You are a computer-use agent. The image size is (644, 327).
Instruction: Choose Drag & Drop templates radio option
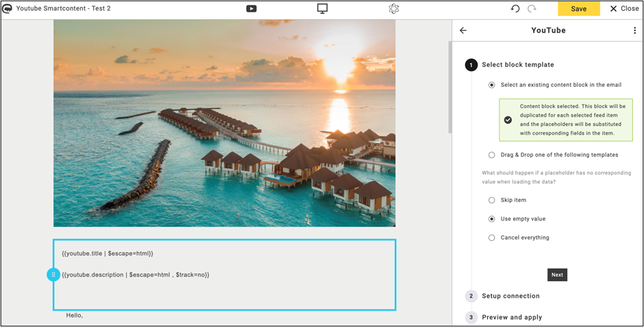[x=492, y=155]
